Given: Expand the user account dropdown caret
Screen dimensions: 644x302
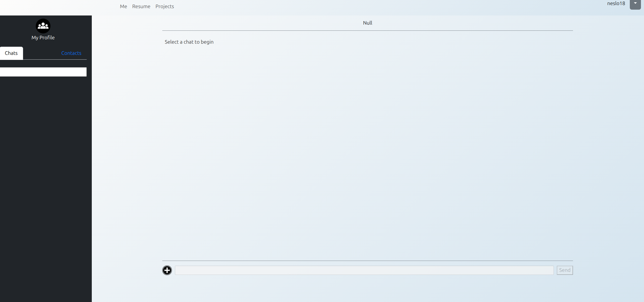Looking at the screenshot, I should click(635, 4).
